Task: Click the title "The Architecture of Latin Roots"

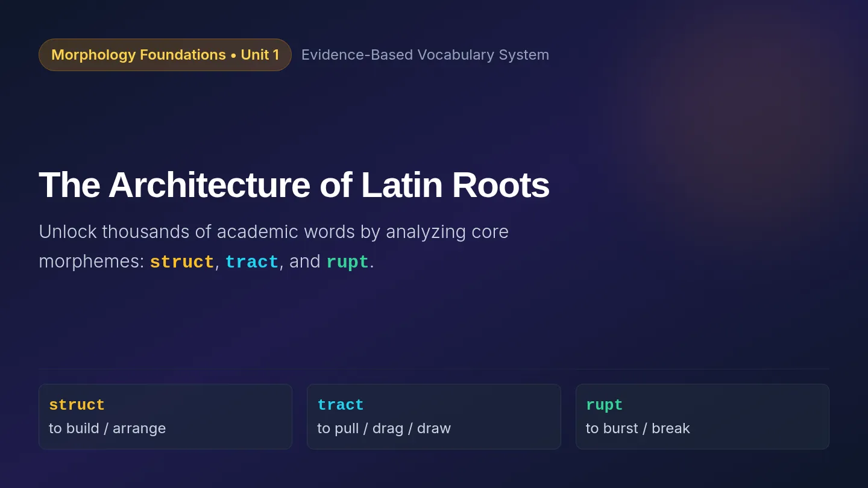Action: [294, 184]
